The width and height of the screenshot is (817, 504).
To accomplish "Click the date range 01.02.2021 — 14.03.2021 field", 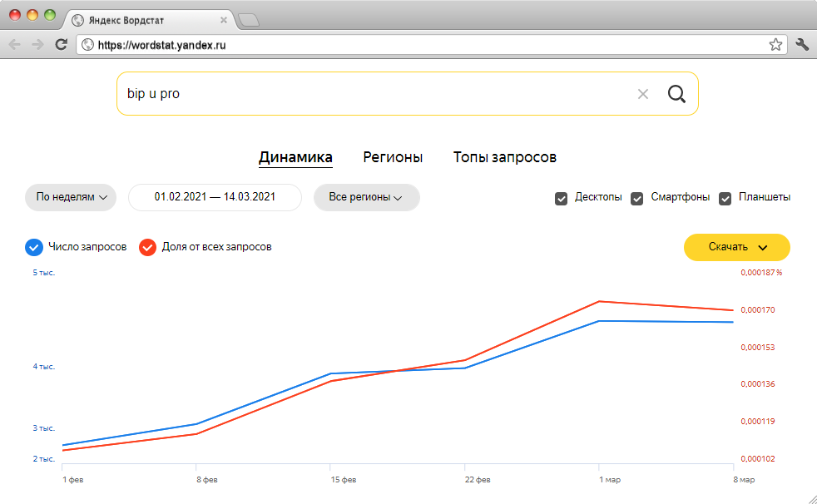I will [x=215, y=198].
